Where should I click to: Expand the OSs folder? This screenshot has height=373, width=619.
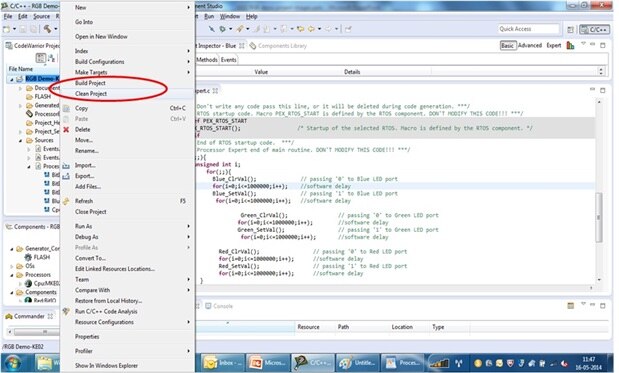tap(12, 266)
